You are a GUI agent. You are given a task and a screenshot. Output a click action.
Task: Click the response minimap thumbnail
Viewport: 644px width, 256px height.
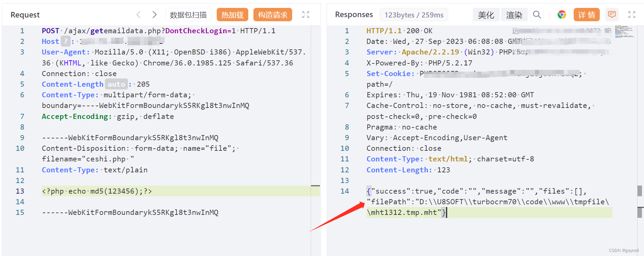point(624,31)
